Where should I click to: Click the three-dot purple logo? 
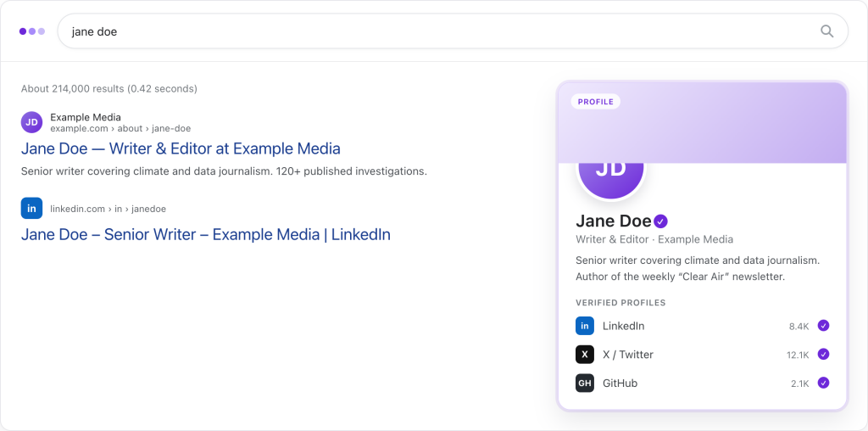tap(32, 31)
